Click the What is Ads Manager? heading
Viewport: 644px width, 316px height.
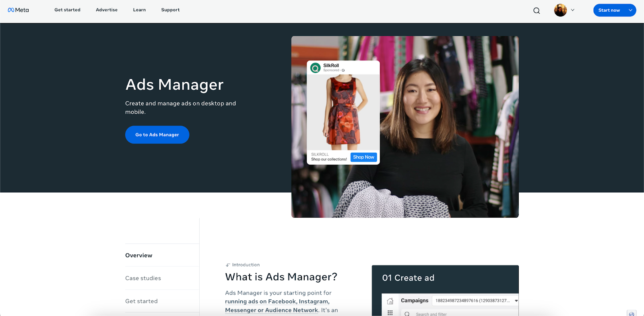coord(281,277)
